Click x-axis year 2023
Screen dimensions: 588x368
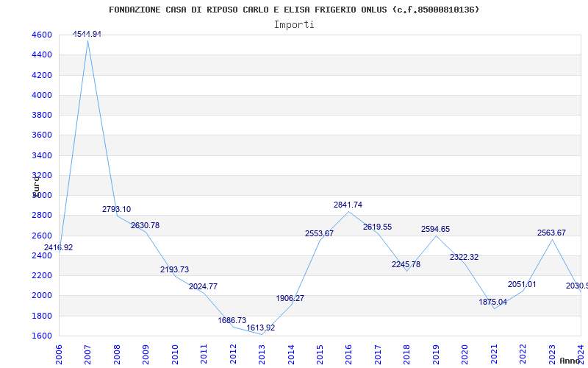coord(552,355)
